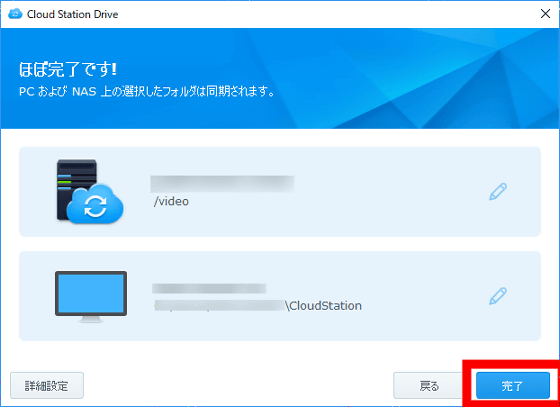Click the NAS server cloud sync icon
The width and height of the screenshot is (560, 407).
[x=90, y=192]
